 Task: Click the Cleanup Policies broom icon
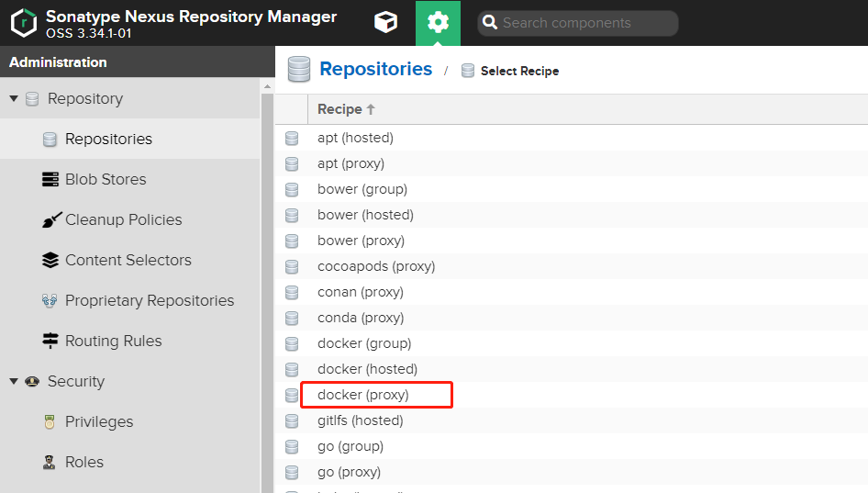click(x=50, y=220)
